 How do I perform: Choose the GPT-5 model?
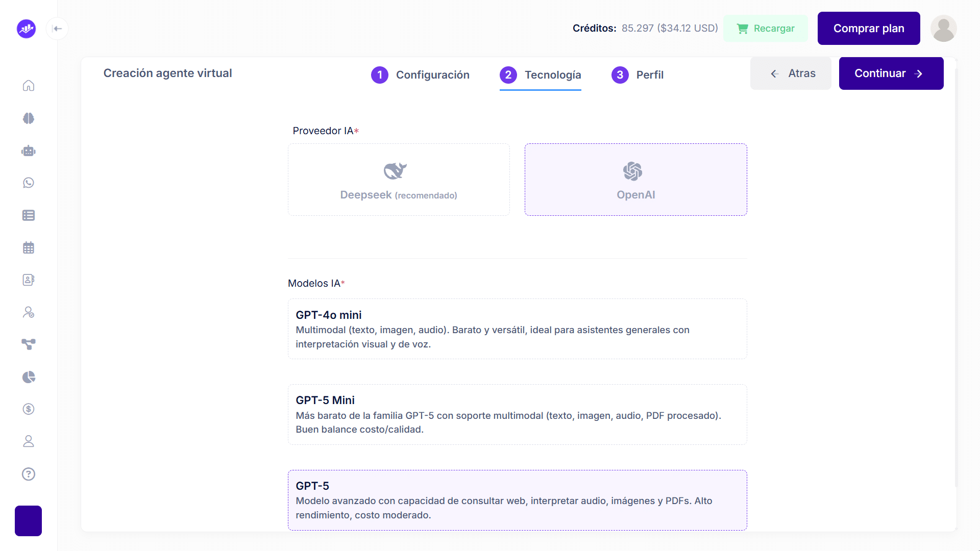518,500
